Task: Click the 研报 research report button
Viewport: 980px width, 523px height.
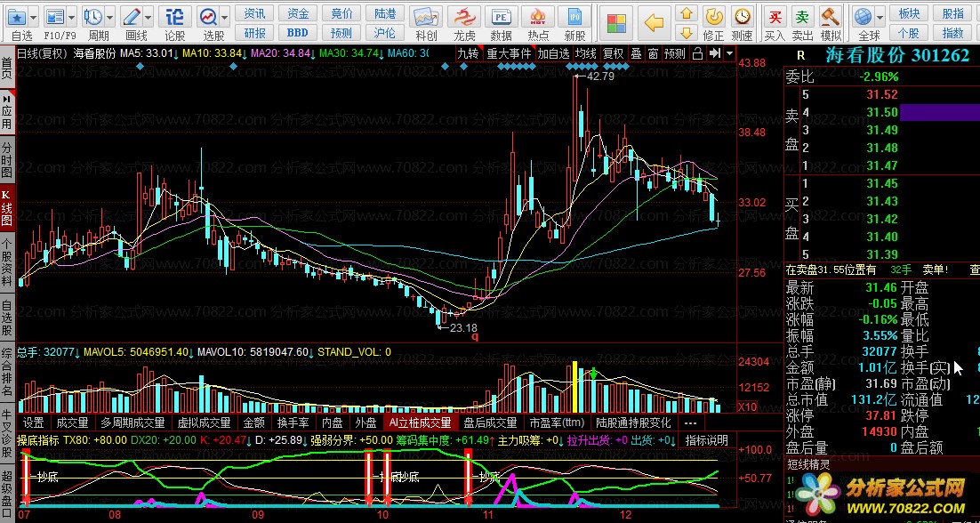Action: [x=254, y=33]
